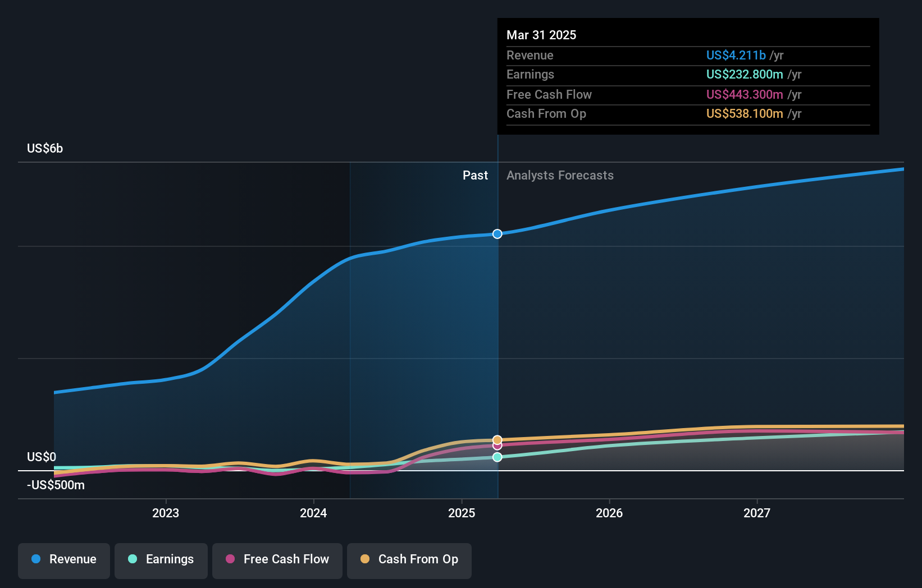
Task: Click the Revenue legend color dot
Action: (36, 560)
